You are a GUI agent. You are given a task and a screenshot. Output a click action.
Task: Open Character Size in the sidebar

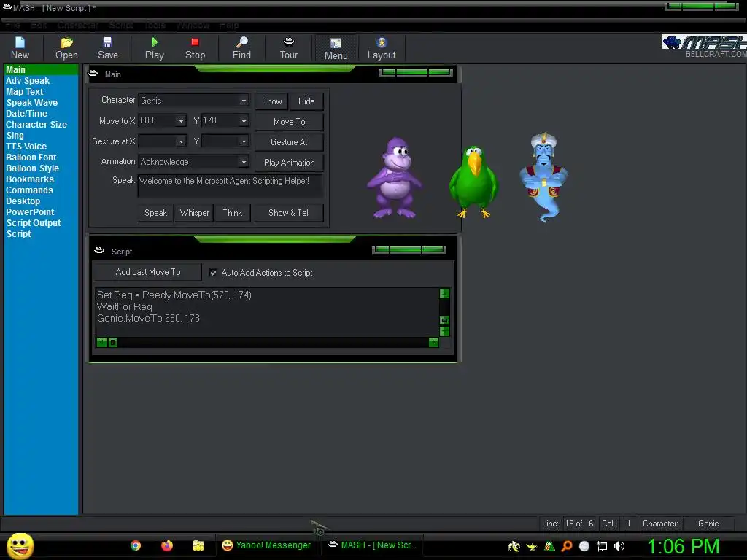tap(36, 125)
